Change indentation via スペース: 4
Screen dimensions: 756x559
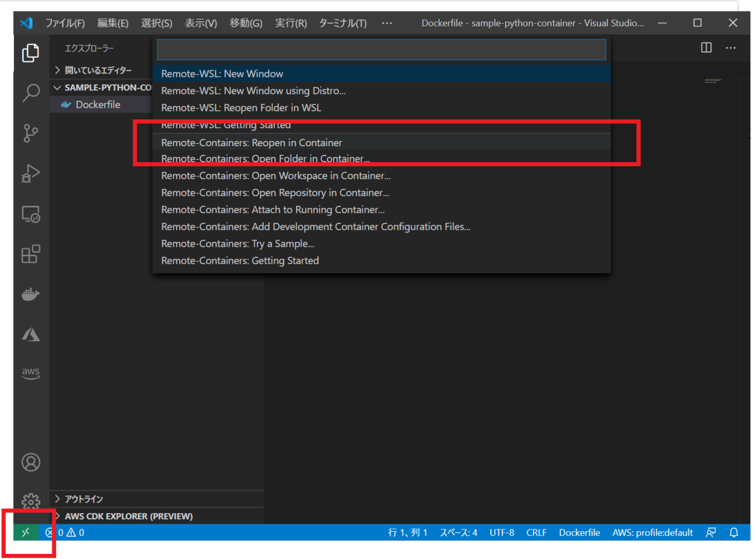(x=458, y=533)
